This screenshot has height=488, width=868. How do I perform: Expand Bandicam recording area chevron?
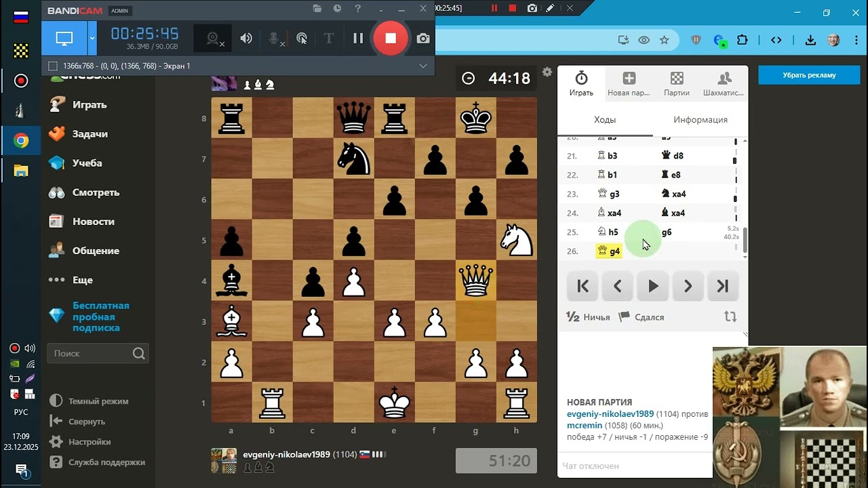(x=423, y=66)
